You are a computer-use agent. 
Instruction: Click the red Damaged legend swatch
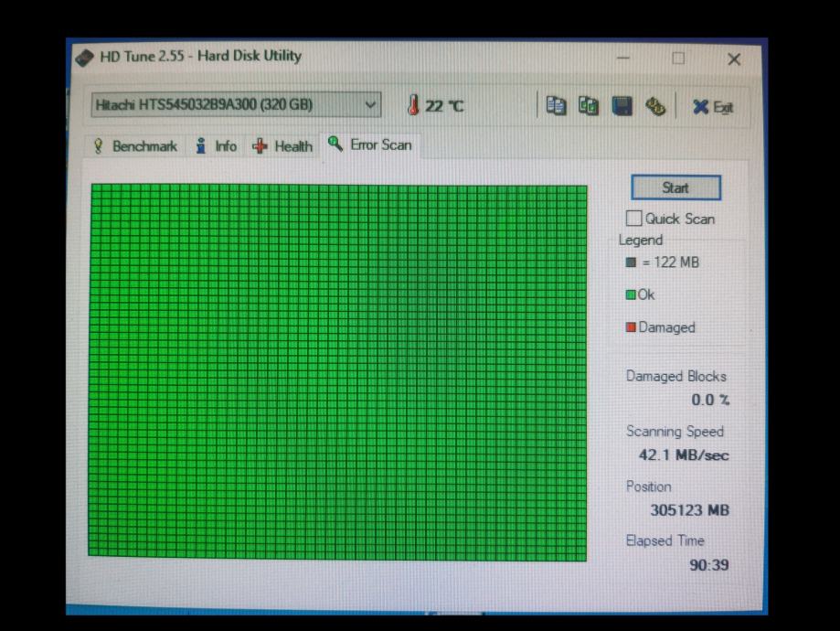pos(631,327)
